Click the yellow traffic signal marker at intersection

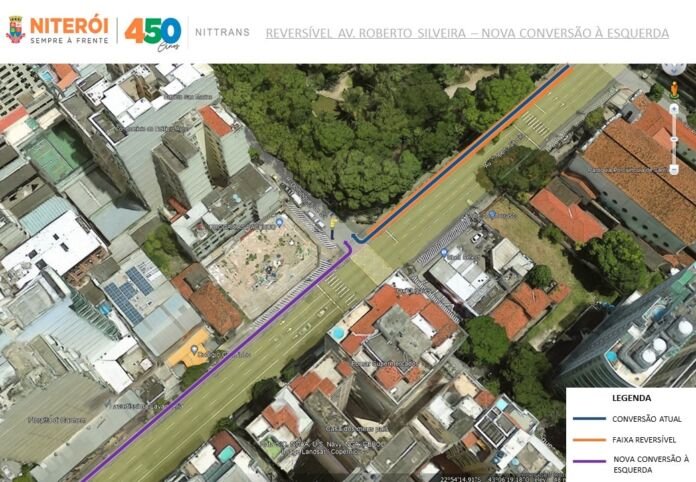click(x=333, y=222)
